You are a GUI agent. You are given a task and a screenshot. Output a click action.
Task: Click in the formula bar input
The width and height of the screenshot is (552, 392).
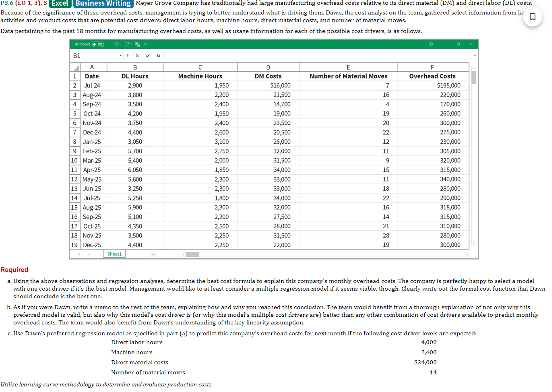tap(314, 56)
